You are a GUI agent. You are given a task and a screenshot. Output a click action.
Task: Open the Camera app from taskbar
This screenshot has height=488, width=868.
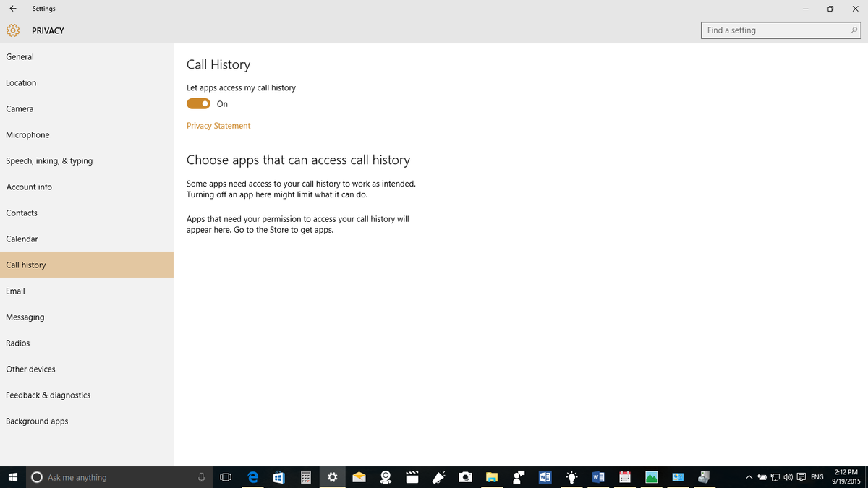pyautogui.click(x=465, y=477)
